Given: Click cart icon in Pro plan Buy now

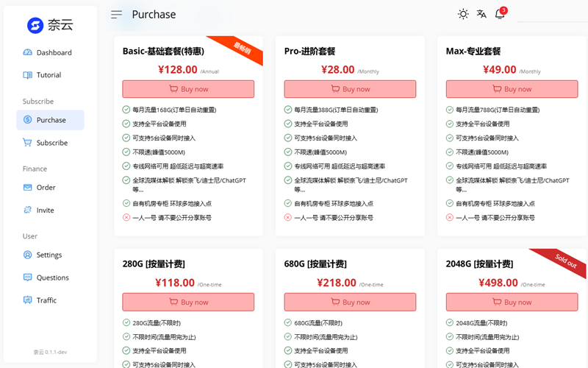Looking at the screenshot, I should [x=335, y=89].
